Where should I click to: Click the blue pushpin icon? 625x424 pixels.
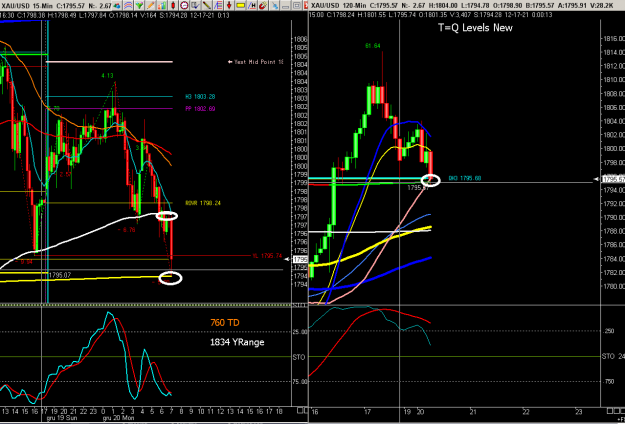(x=275, y=6)
